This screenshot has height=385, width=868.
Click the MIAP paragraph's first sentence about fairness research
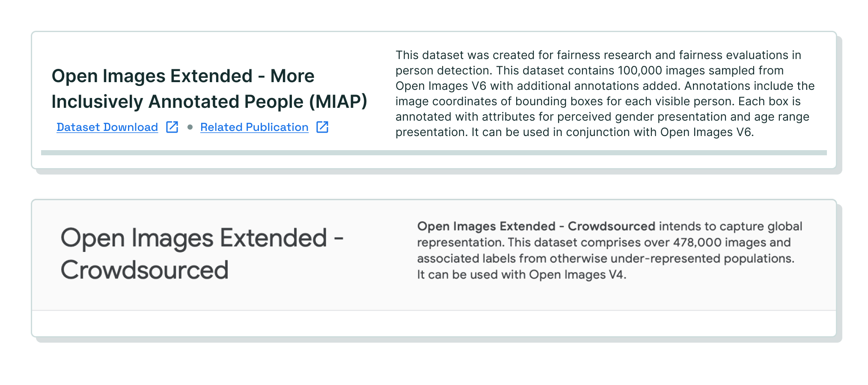(598, 63)
